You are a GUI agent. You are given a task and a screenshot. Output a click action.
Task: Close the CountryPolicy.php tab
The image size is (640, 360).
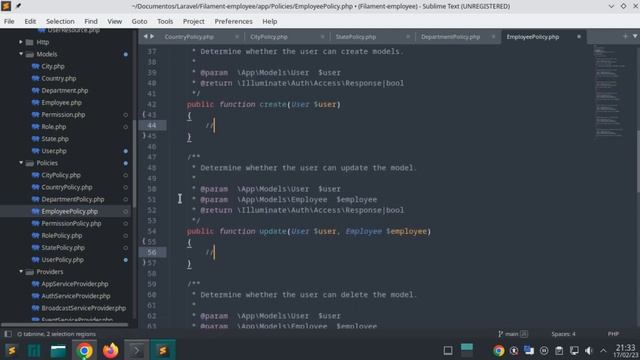(x=237, y=37)
